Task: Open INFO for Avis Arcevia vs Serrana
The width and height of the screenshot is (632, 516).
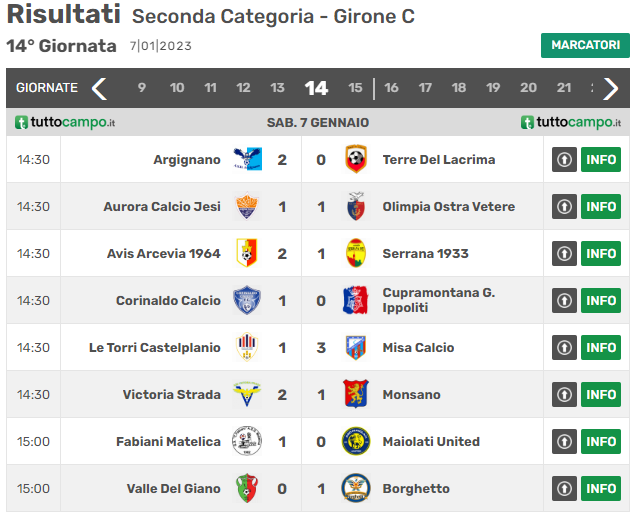Action: point(601,254)
